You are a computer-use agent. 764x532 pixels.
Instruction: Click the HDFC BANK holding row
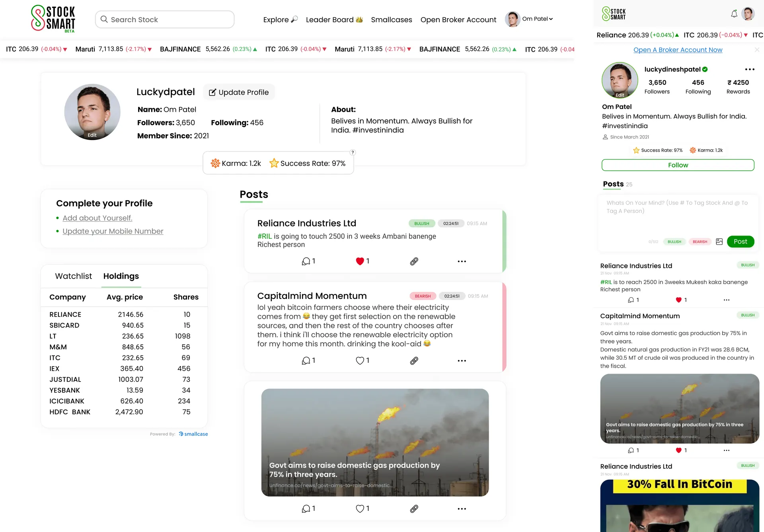point(124,412)
